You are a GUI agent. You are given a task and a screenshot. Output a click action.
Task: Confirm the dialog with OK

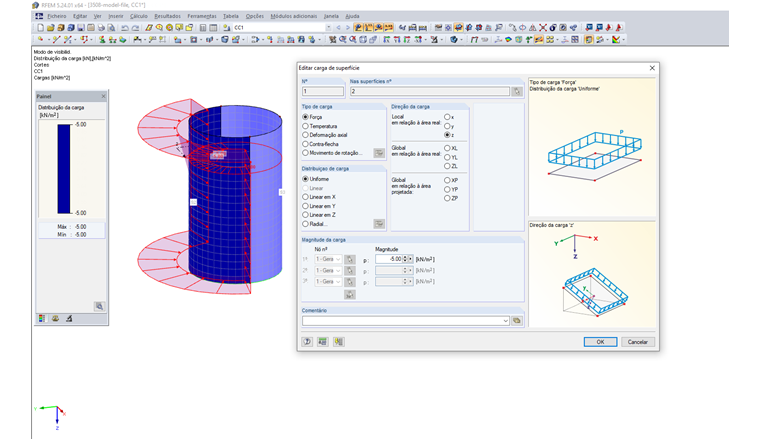600,342
